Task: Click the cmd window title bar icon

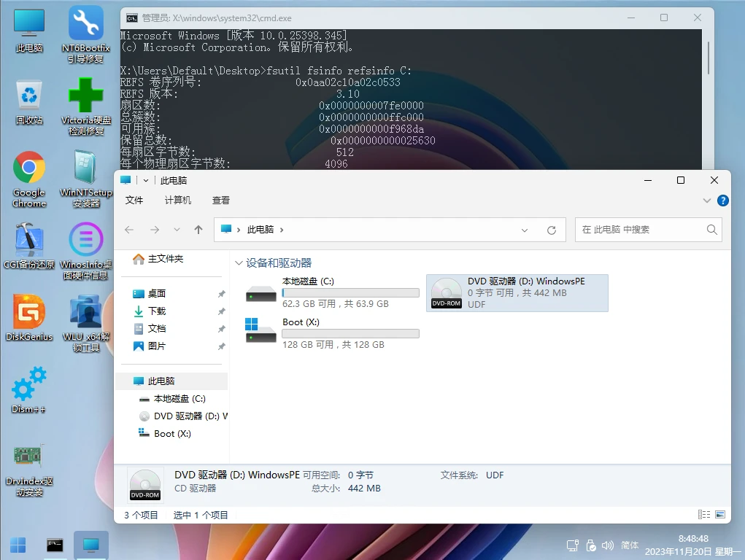Action: (131, 18)
